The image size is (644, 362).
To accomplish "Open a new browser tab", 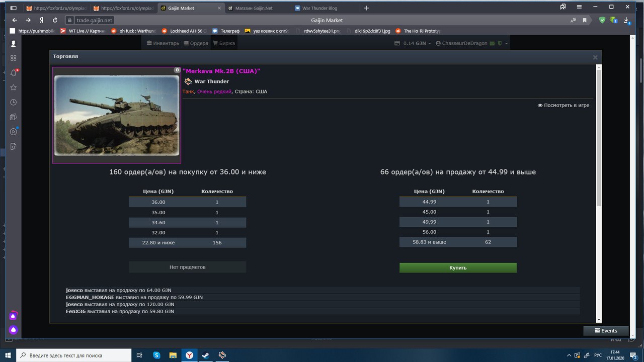I will 366,8.
